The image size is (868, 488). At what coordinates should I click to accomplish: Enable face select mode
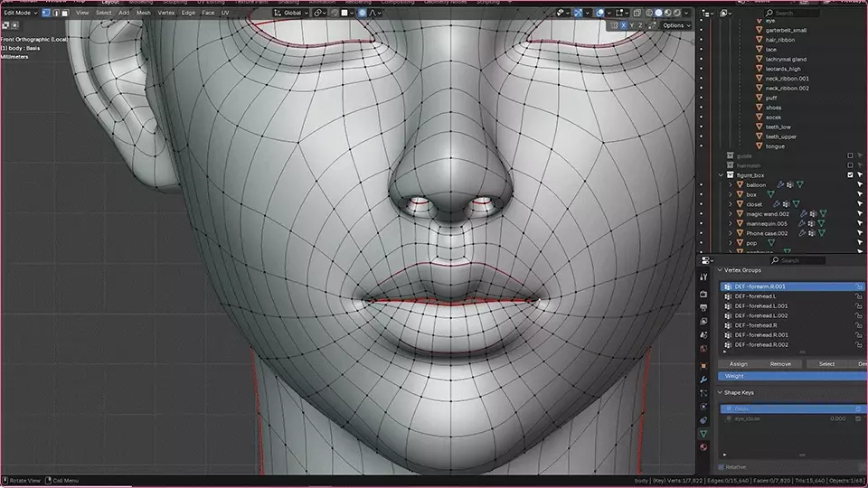[65, 13]
